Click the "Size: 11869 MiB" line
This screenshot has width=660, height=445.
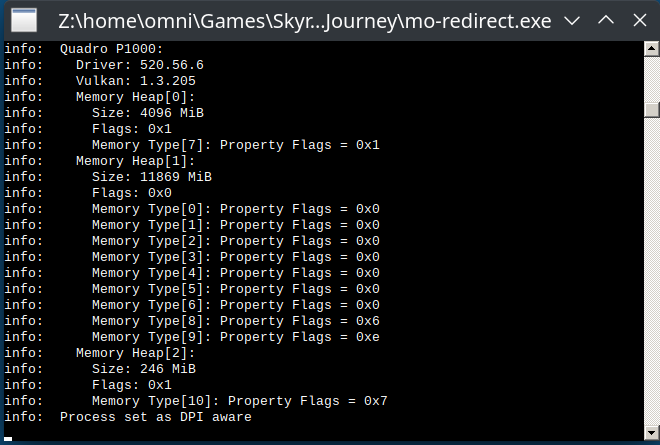[151, 177]
